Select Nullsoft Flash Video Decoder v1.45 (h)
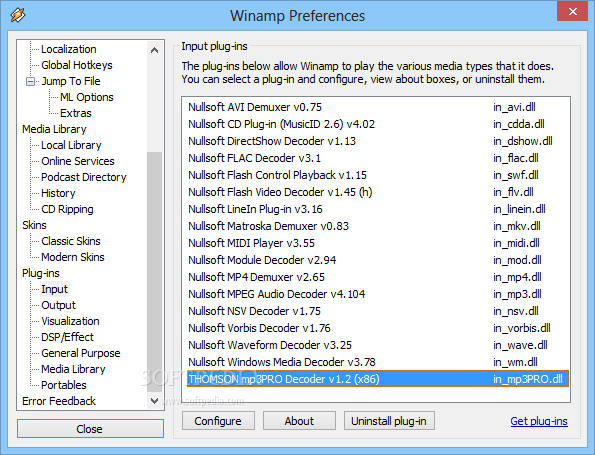595x455 pixels. (378, 192)
